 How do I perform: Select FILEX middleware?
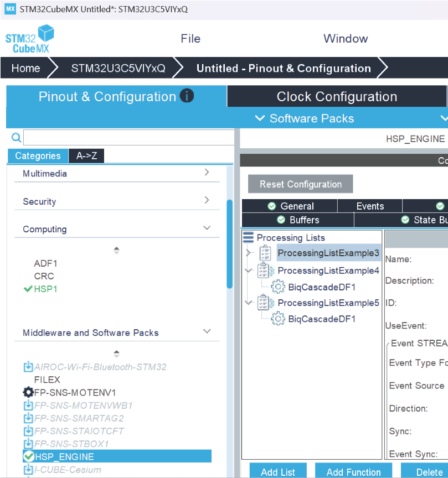click(x=47, y=379)
